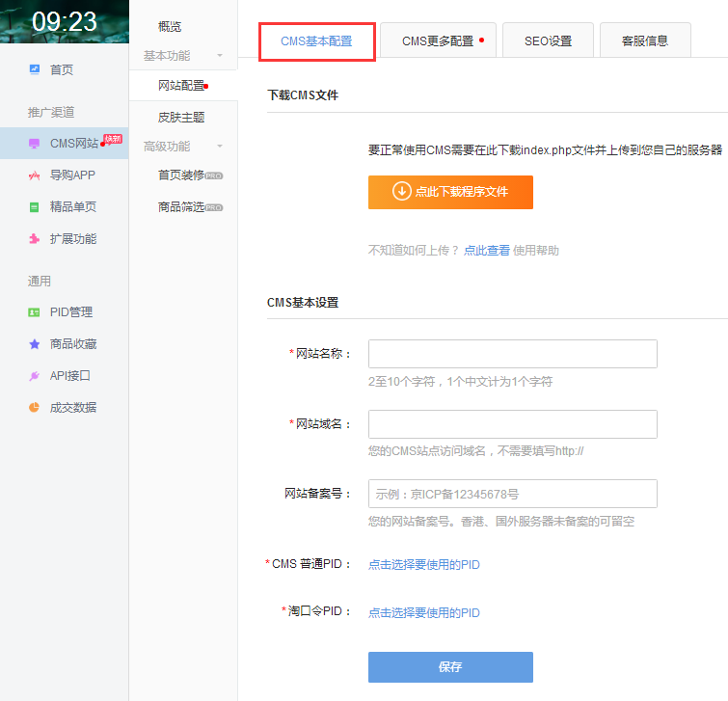This screenshot has height=701, width=728.
Task: Click the 成交数据 pie chart icon
Action: tap(35, 408)
